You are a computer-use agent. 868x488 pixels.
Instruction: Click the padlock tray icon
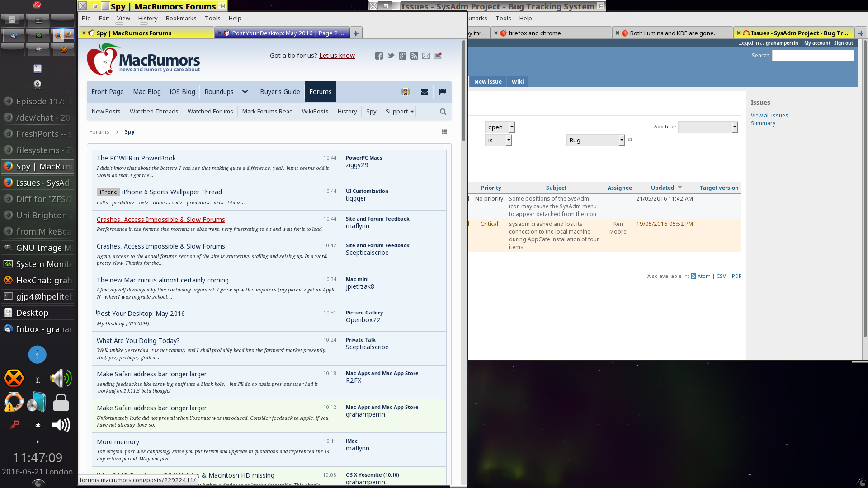[x=61, y=402]
